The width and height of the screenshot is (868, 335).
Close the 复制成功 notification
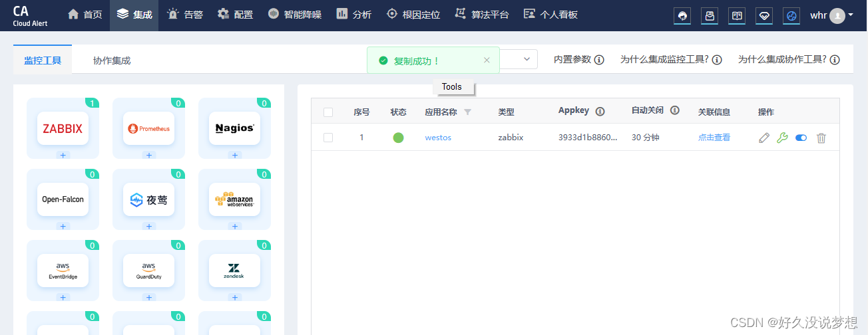(x=487, y=60)
